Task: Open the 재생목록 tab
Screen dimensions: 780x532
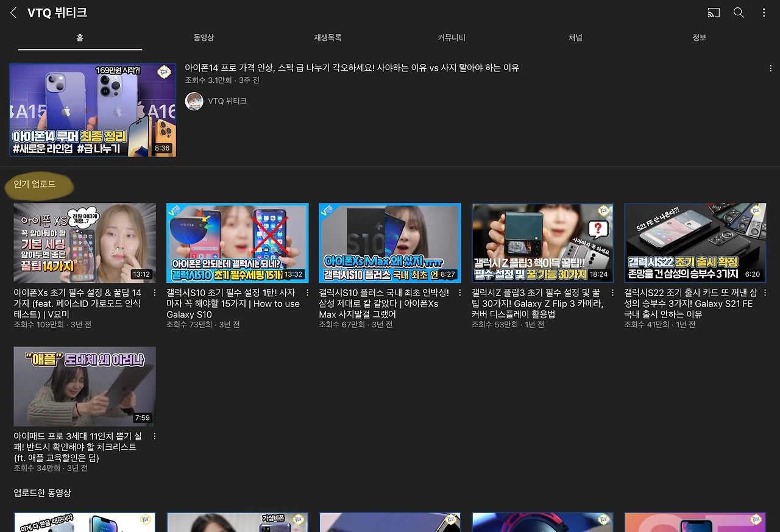Action: [328, 38]
